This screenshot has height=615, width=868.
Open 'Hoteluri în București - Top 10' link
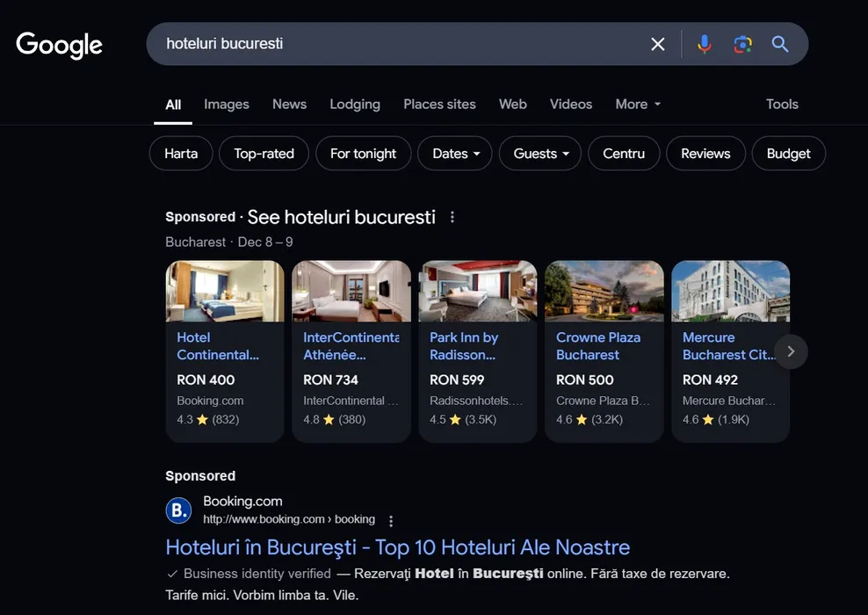(x=397, y=547)
